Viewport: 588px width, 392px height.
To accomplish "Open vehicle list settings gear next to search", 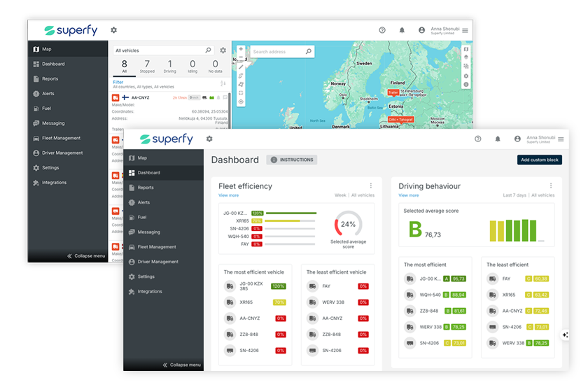I will 223,50.
